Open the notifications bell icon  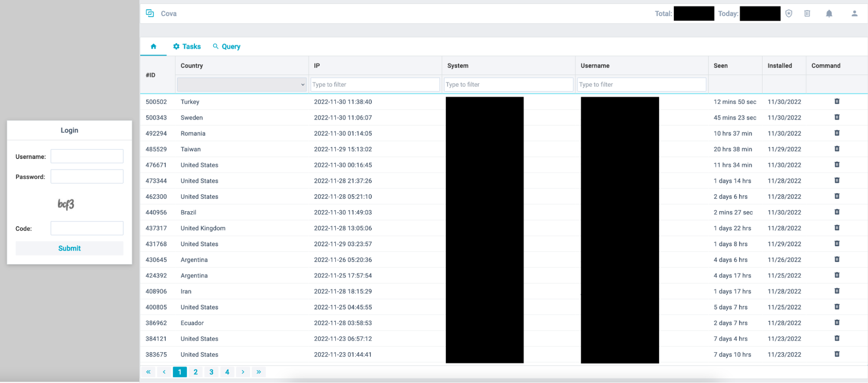829,13
